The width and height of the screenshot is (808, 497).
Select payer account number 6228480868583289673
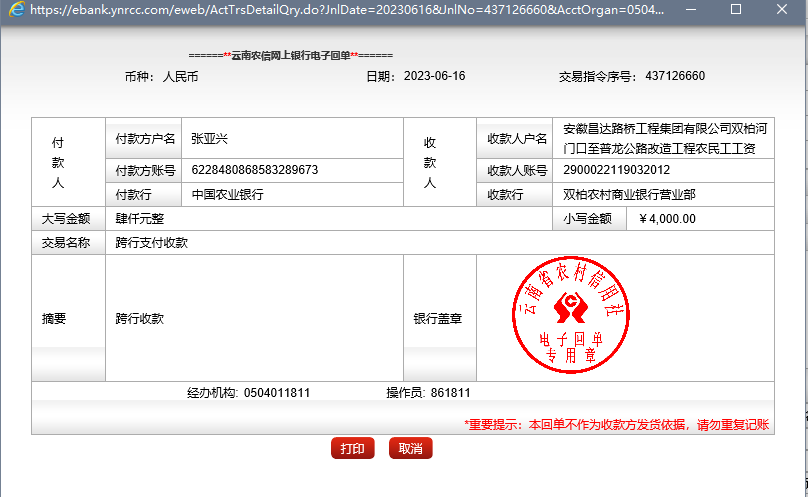[254, 170]
